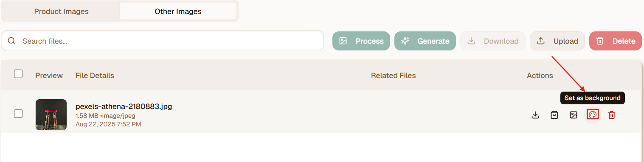The height and width of the screenshot is (162, 644).
Task: Click the File Details column header
Action: coord(95,75)
